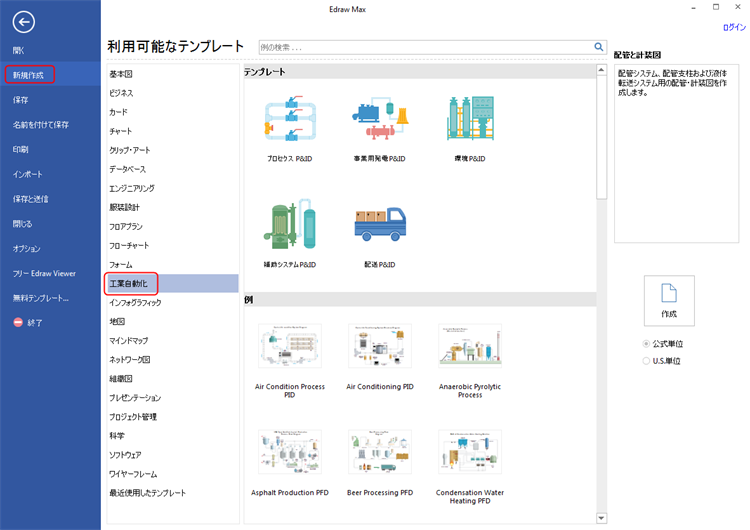The width and height of the screenshot is (750, 530).
Task: Select the プロセス P&ID template icon
Action: 289,118
